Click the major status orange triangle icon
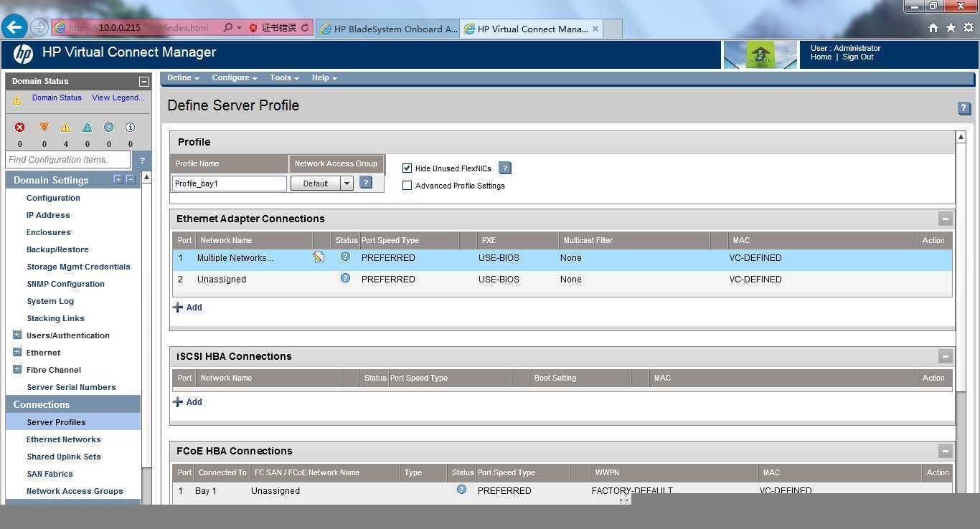 44,127
